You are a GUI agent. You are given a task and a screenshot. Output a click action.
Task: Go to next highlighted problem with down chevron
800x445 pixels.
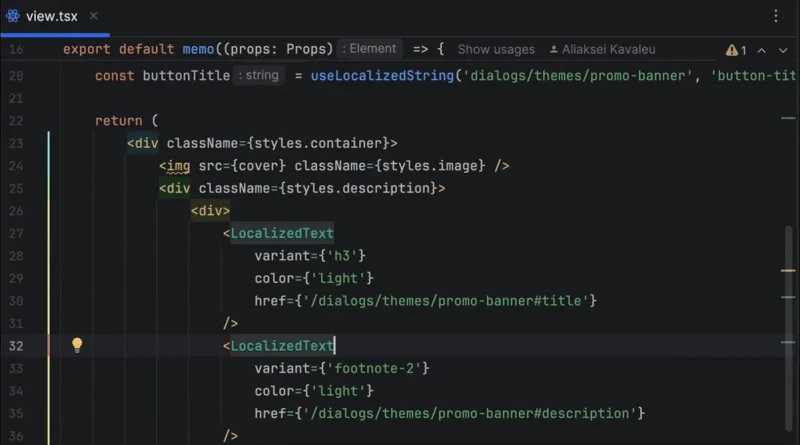coord(782,49)
